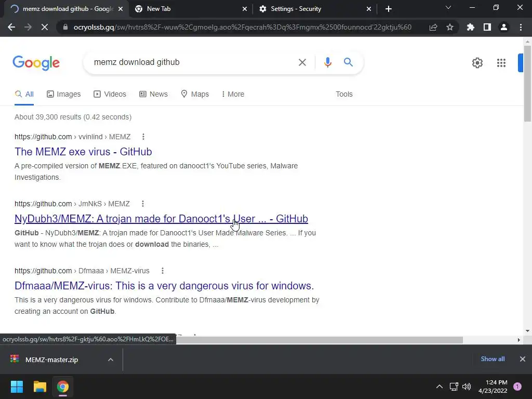Close the downloads bar

coord(523,359)
